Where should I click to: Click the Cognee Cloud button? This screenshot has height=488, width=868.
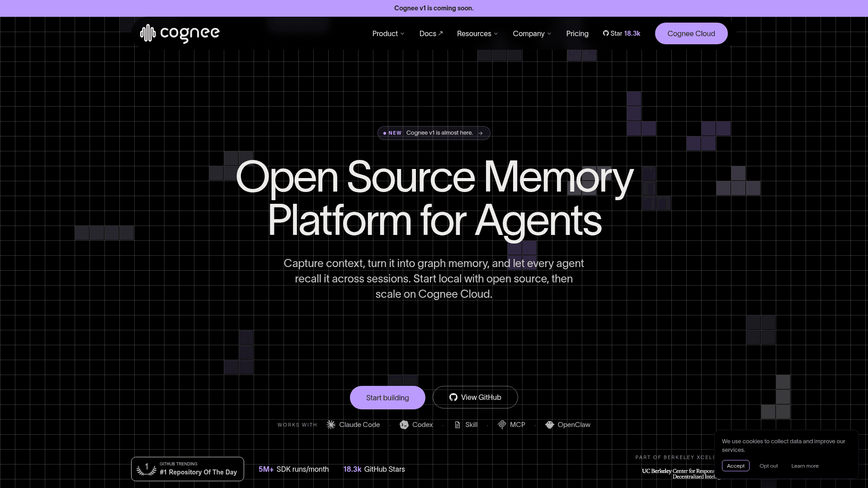click(x=691, y=33)
